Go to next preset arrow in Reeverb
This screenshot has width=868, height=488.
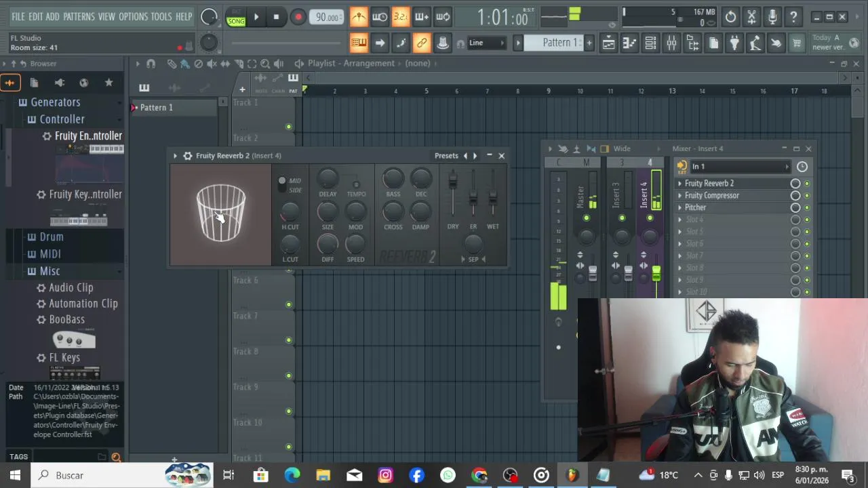(475, 156)
